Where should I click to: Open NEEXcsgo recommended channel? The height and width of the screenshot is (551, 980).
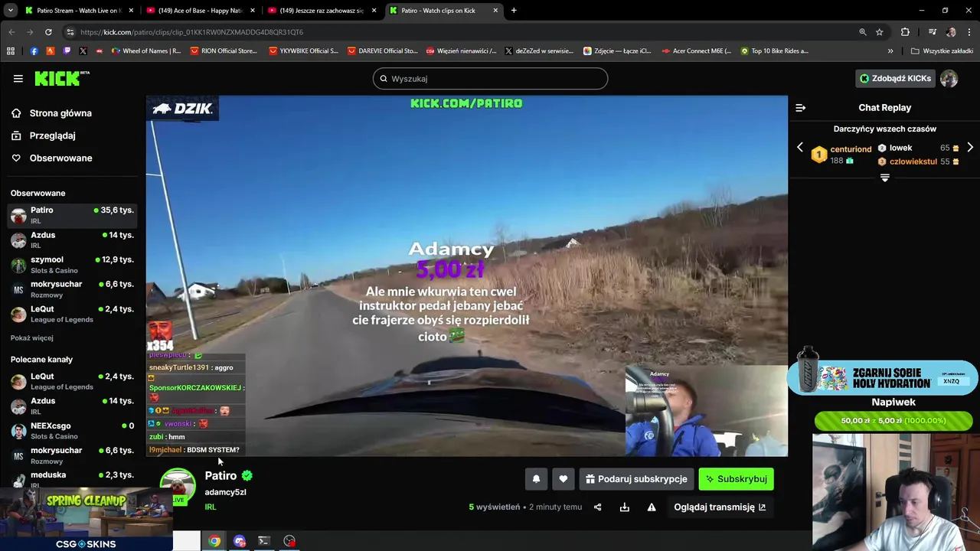point(73,431)
